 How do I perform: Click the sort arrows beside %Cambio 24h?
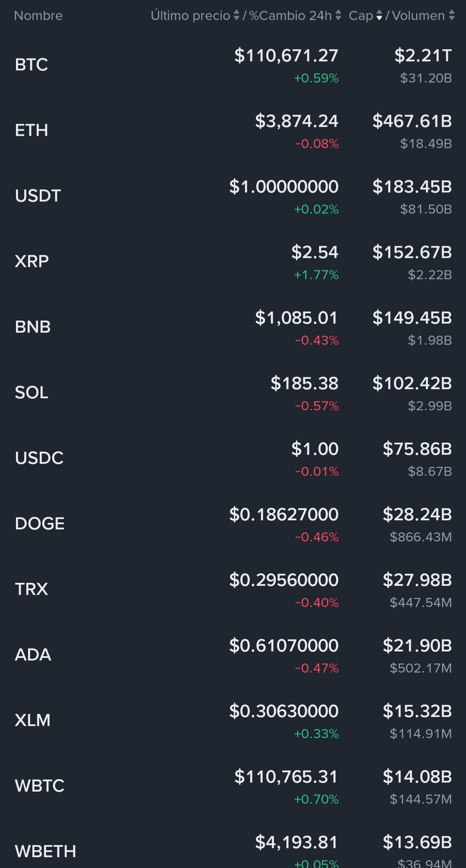338,16
